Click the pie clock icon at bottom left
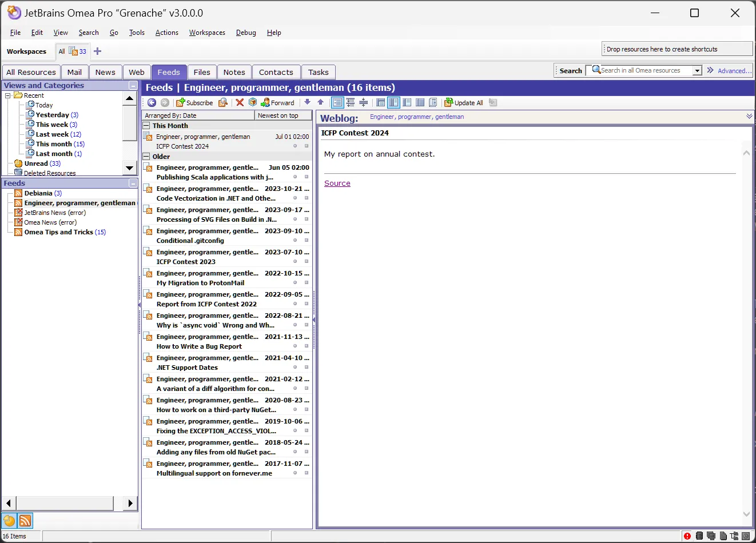 pos(9,521)
